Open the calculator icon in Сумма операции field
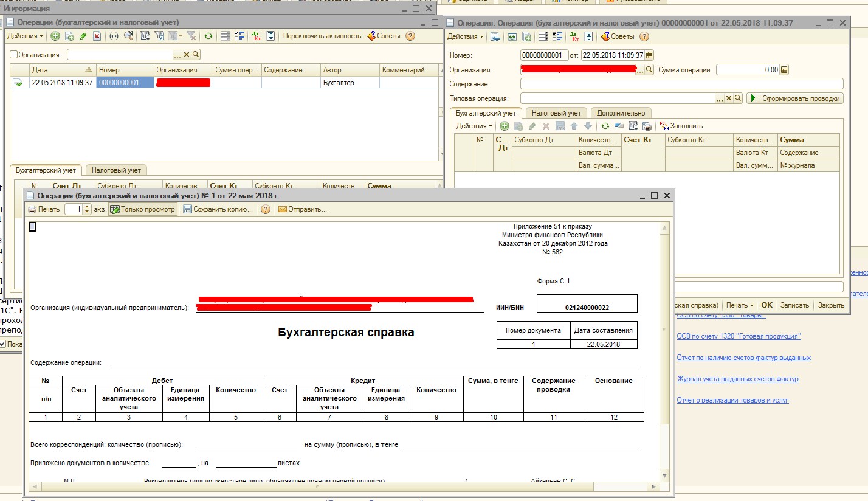Image resolution: width=868 pixels, height=501 pixels. click(784, 70)
